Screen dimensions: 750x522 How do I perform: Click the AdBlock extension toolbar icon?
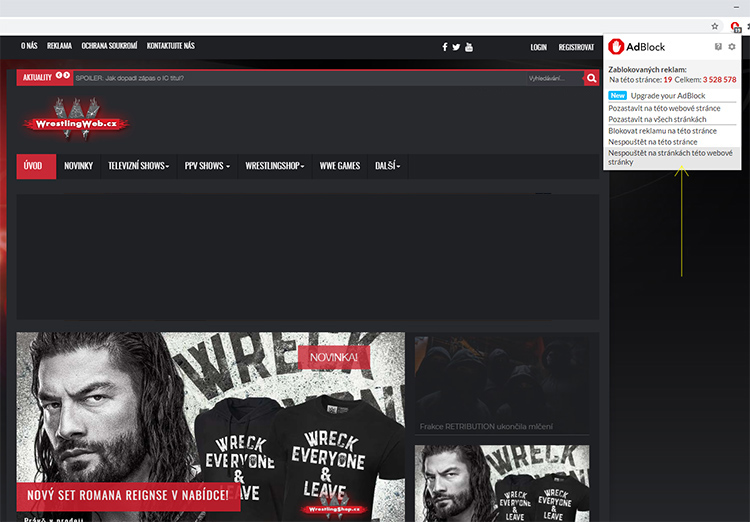tap(735, 26)
